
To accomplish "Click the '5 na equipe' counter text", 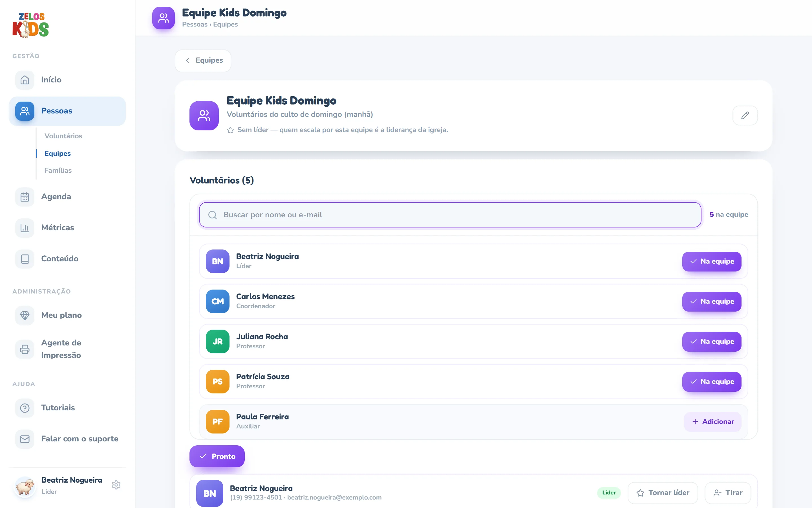I will pyautogui.click(x=729, y=214).
